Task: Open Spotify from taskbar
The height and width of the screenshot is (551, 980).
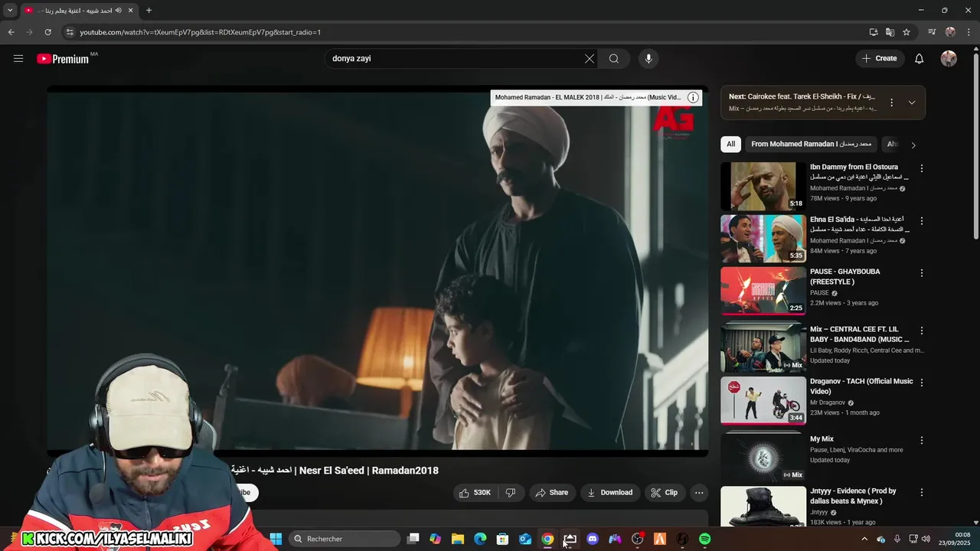Action: pos(704,539)
